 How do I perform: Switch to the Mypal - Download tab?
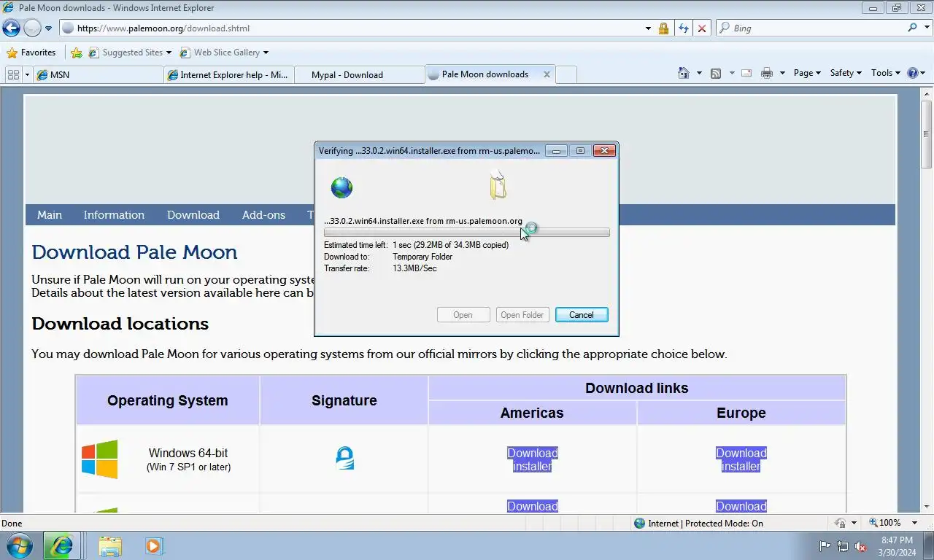tap(360, 74)
